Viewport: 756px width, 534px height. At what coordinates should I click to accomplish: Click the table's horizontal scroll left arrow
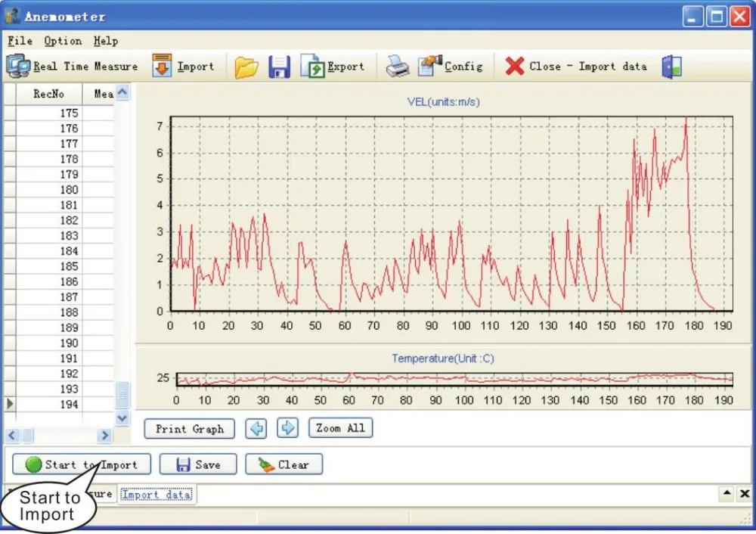tap(12, 436)
